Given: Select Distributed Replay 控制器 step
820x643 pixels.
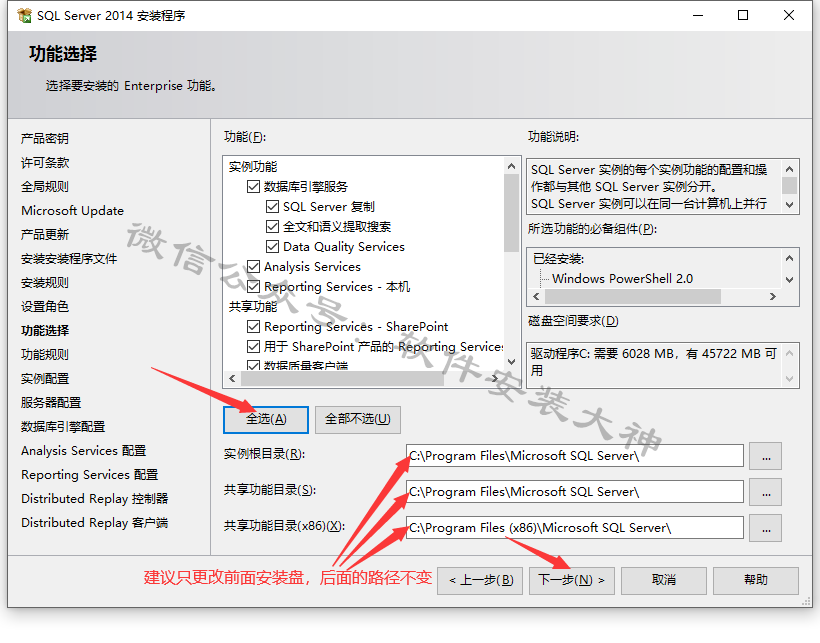Looking at the screenshot, I should tap(95, 499).
